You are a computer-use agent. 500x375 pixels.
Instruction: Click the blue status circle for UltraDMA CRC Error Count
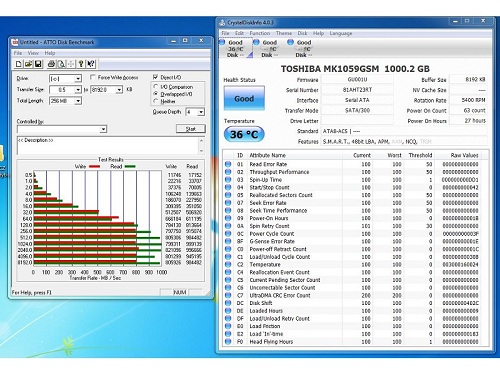point(228,295)
